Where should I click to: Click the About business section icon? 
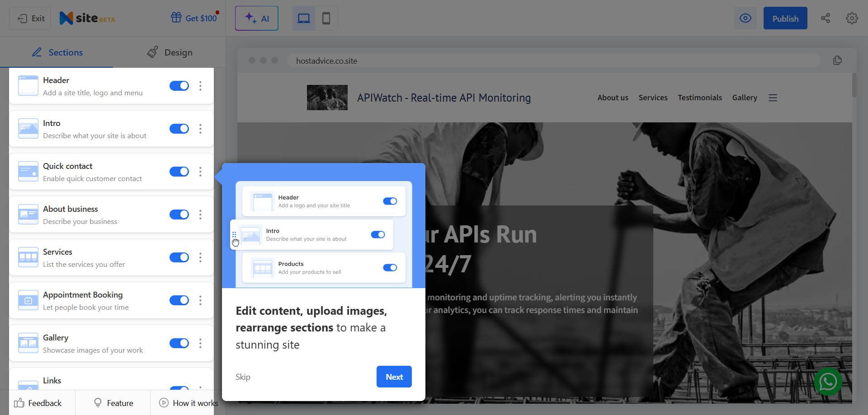pyautogui.click(x=28, y=214)
